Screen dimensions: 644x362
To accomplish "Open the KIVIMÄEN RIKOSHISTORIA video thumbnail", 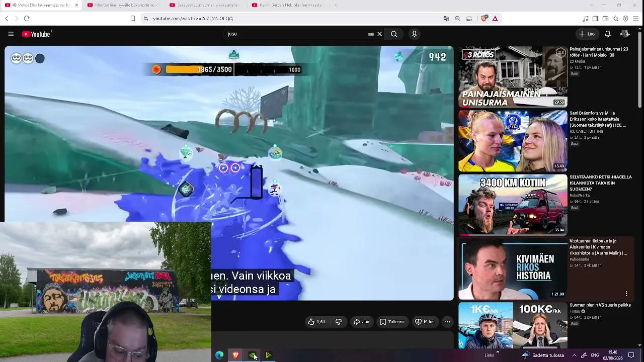I will [513, 268].
